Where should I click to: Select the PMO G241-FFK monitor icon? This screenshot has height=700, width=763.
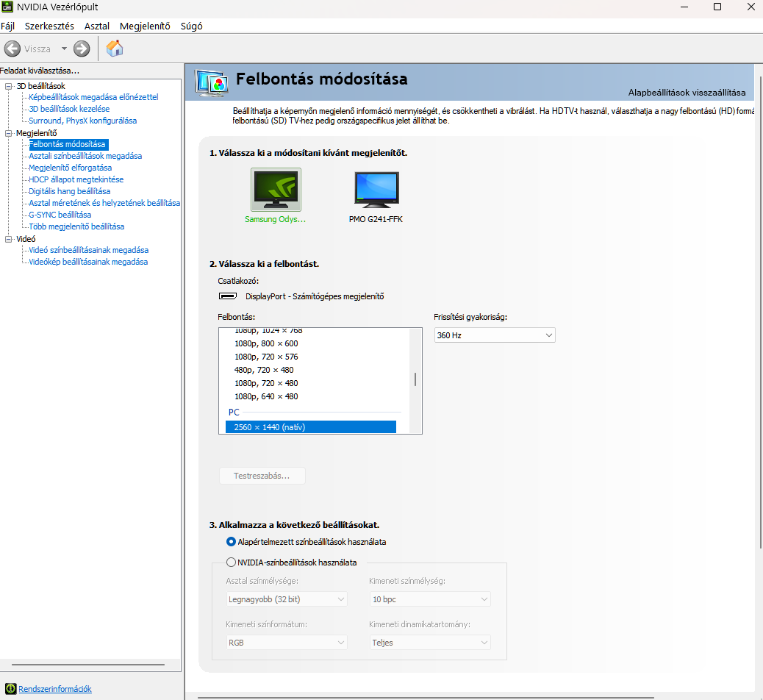(x=376, y=190)
